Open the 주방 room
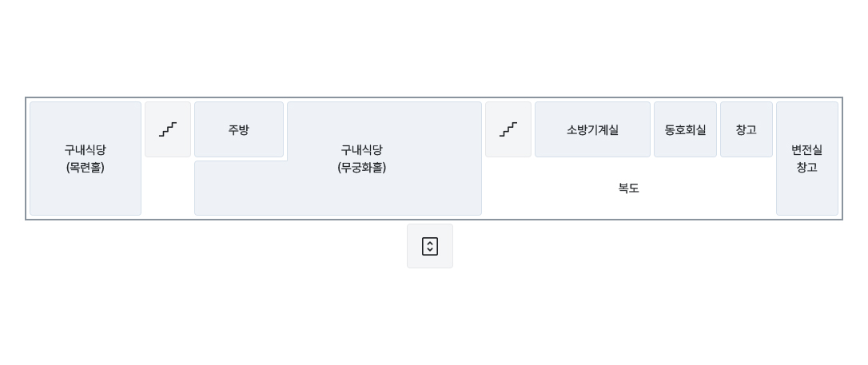868x365 pixels. click(x=239, y=129)
